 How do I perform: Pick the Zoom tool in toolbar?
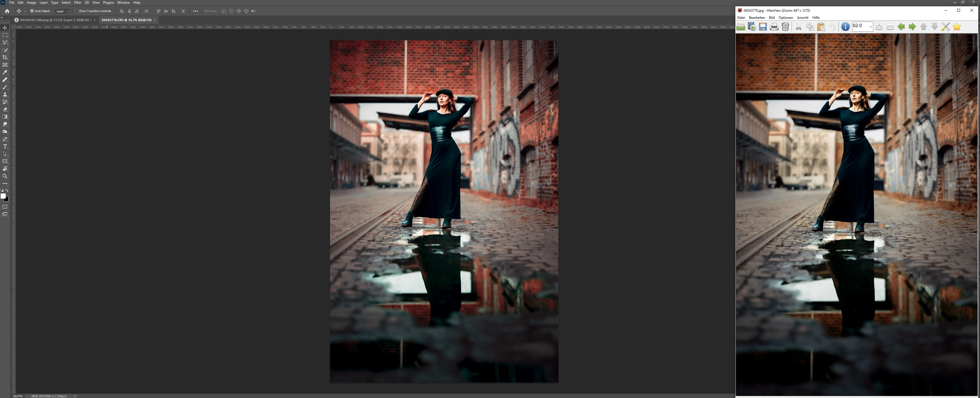click(x=5, y=176)
